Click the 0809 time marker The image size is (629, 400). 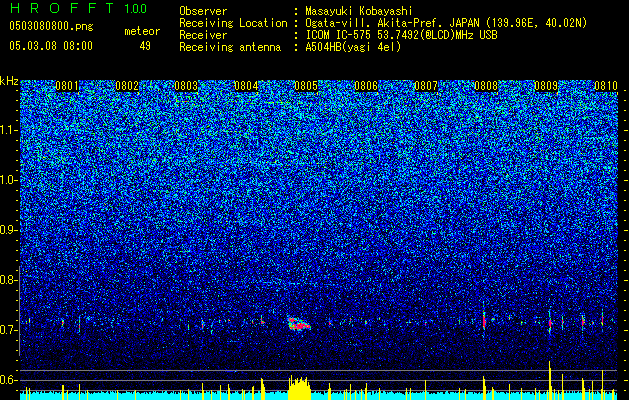(546, 86)
